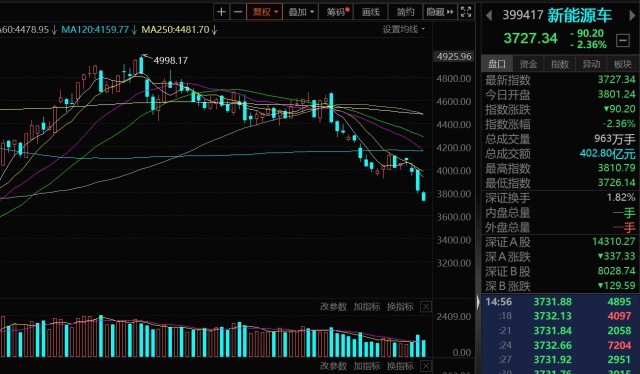Zoom in chart with plus icon
The width and height of the screenshot is (640, 374).
pos(221,12)
